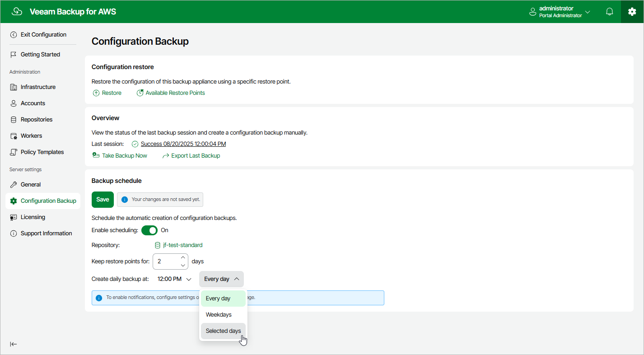
Task: Increase keep restore points days value
Action: coord(183,257)
